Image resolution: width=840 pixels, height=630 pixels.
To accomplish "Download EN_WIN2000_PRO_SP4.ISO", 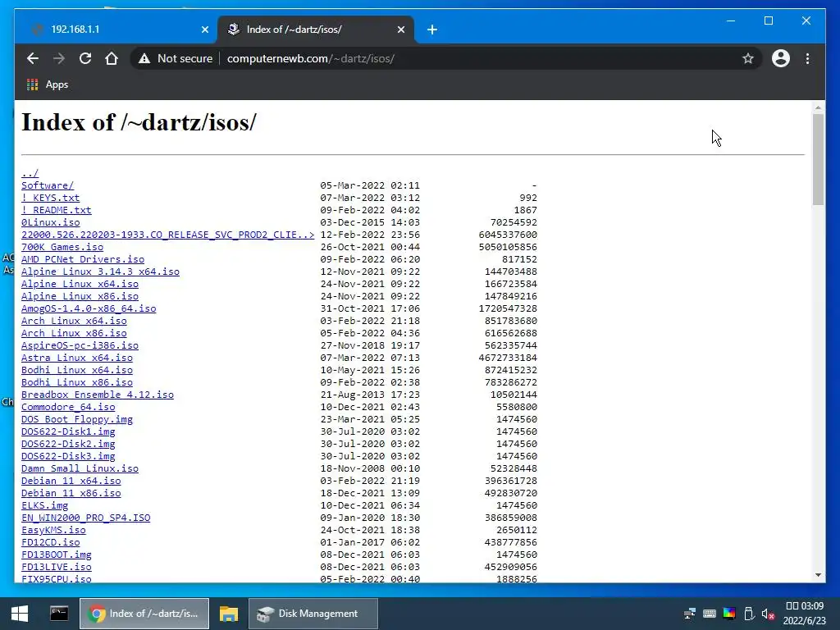I will coord(85,518).
